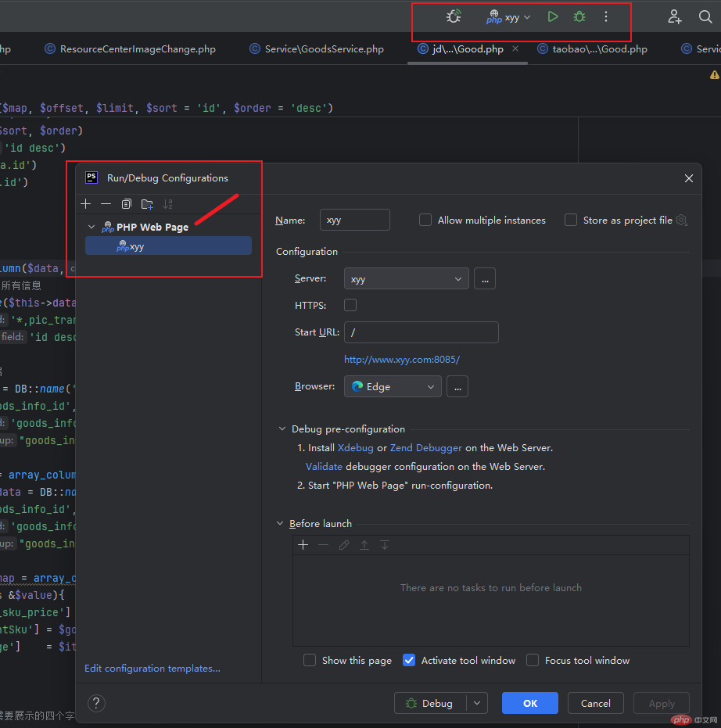Image resolution: width=721 pixels, height=728 pixels.
Task: Move Before launch task up
Action: [364, 544]
